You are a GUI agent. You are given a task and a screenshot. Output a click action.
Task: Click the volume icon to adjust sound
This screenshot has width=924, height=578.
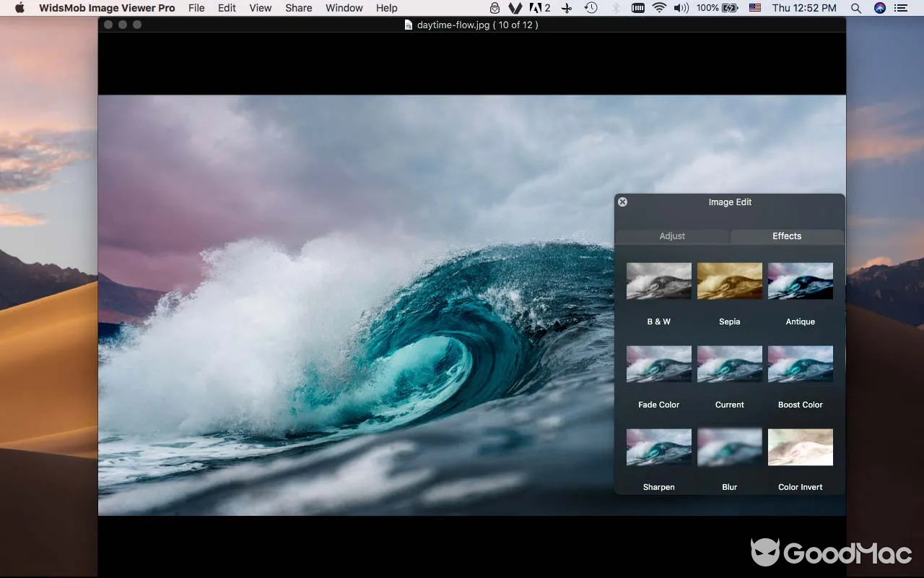click(x=680, y=8)
